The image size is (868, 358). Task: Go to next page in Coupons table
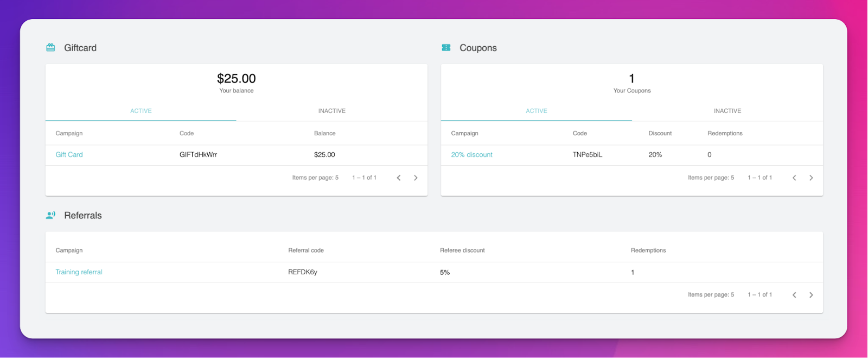[811, 178]
